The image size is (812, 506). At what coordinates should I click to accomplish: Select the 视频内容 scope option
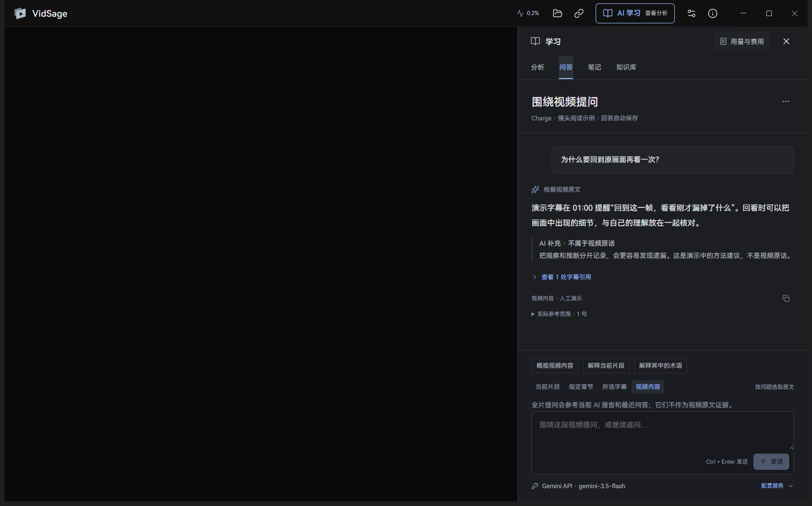click(648, 387)
